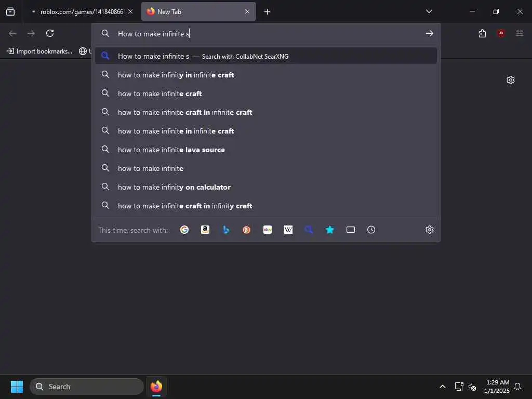Click the Windows taskbar Search box

[87, 387]
